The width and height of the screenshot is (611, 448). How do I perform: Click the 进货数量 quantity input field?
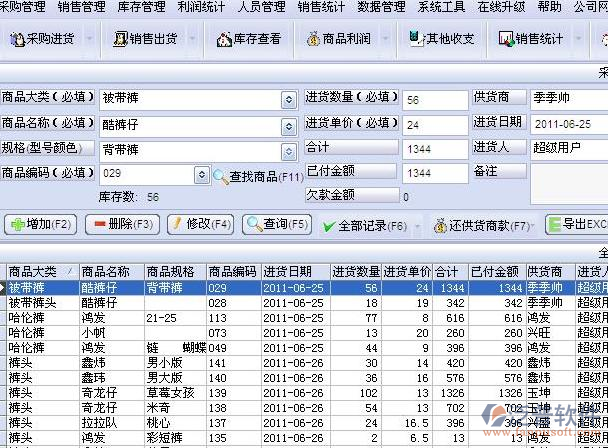434,99
